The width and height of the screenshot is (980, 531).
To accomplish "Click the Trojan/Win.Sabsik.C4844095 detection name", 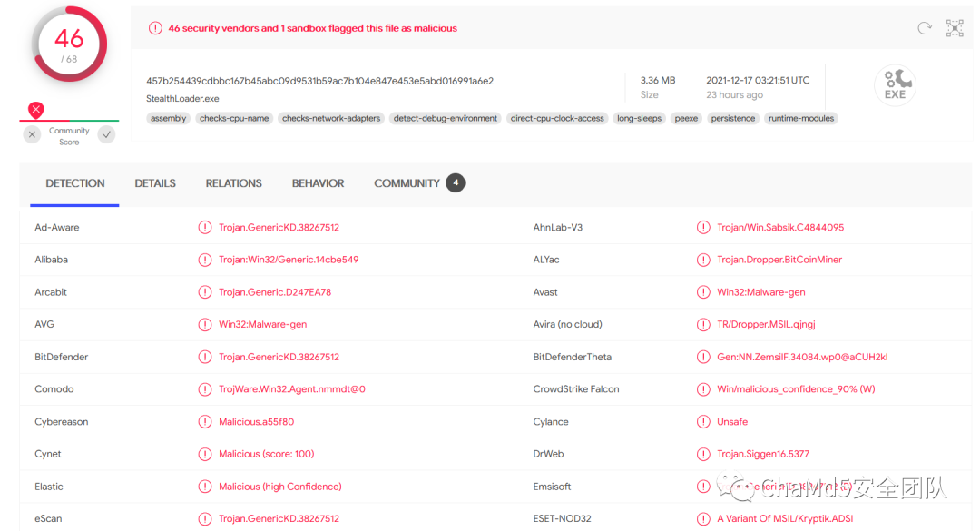I will pyautogui.click(x=780, y=228).
